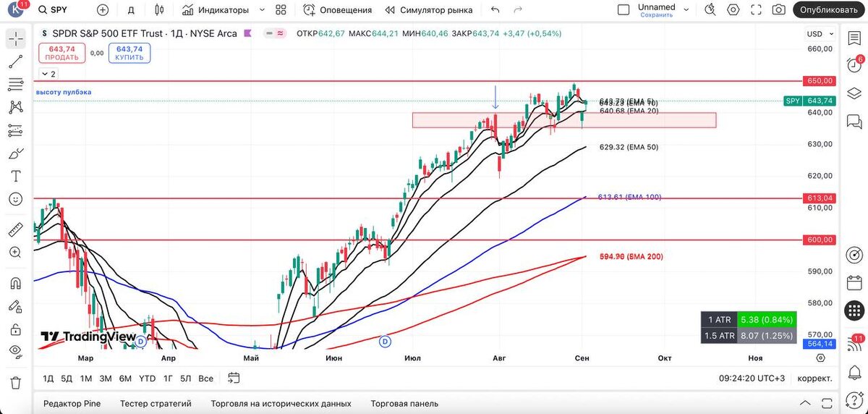Create an alert via Оповещения
This screenshot has width=868, height=414.
coord(337,10)
